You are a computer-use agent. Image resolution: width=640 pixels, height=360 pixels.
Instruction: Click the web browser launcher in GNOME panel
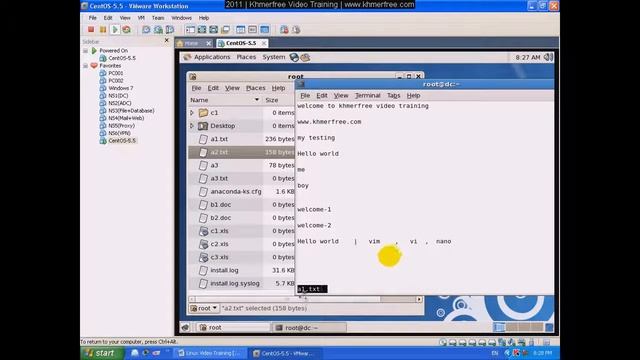tap(294, 58)
